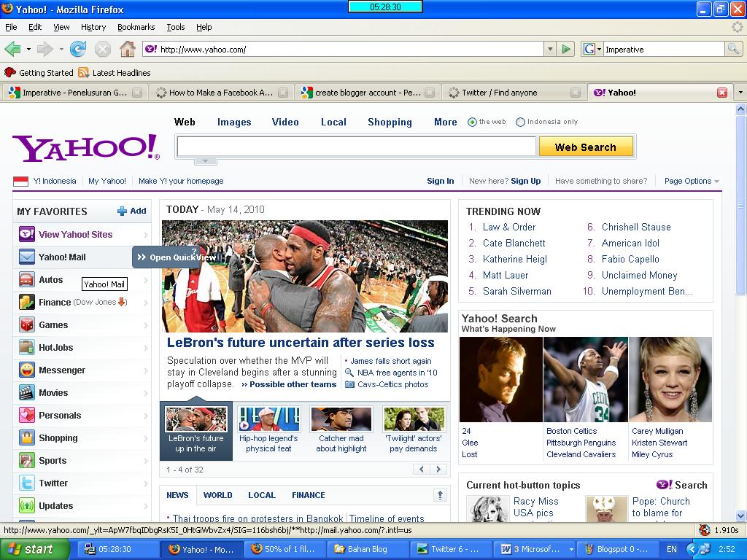
Task: Switch to Twitter / Find anyone tab
Action: pos(514,93)
